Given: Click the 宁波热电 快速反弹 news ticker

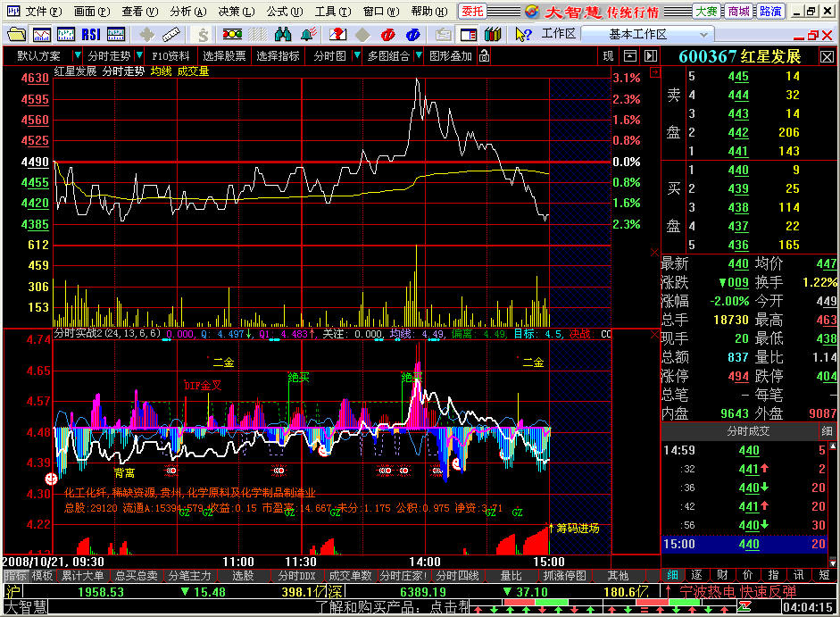Looking at the screenshot, I should [x=738, y=592].
